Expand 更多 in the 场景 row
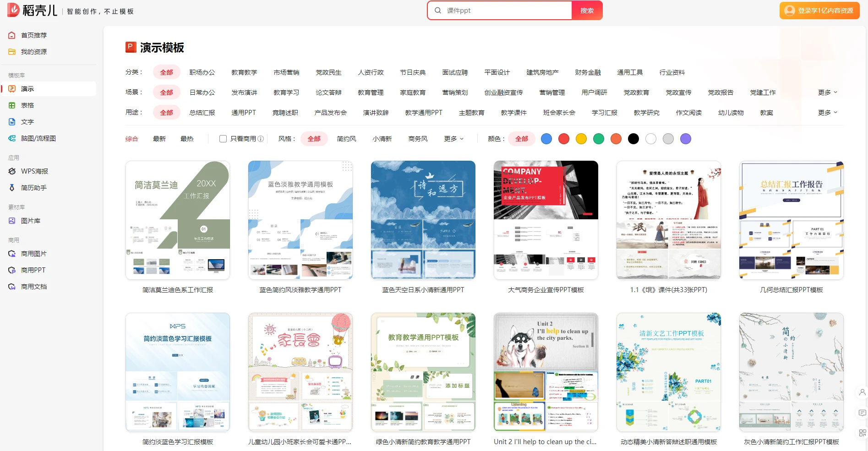 pos(827,92)
